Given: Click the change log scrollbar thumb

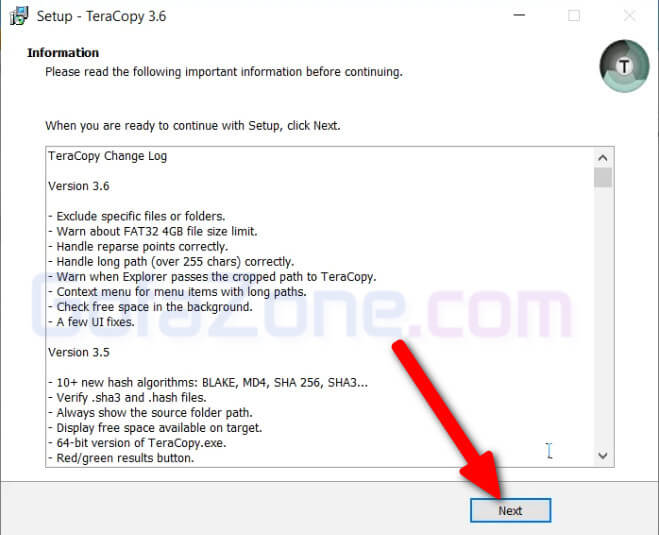Looking at the screenshot, I should pyautogui.click(x=602, y=177).
